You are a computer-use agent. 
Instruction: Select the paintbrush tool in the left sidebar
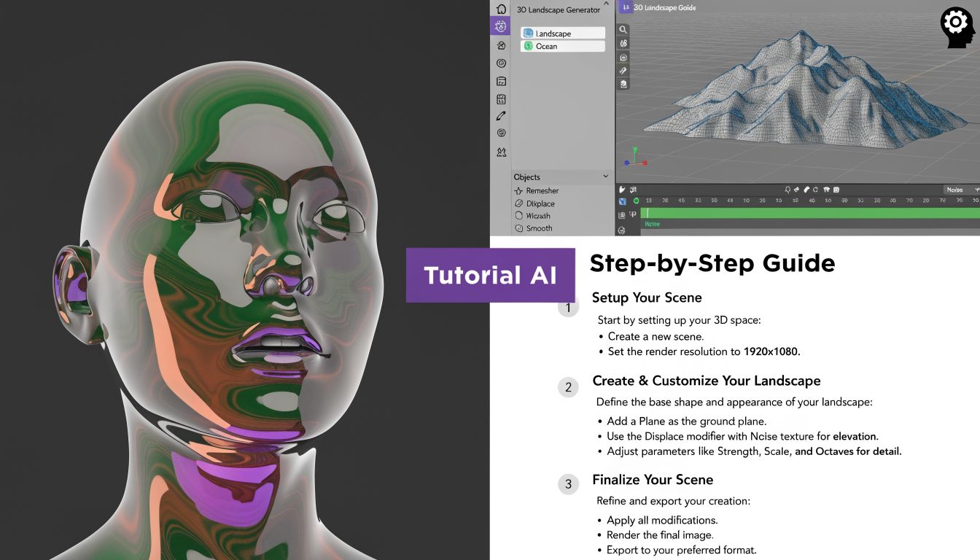click(500, 115)
